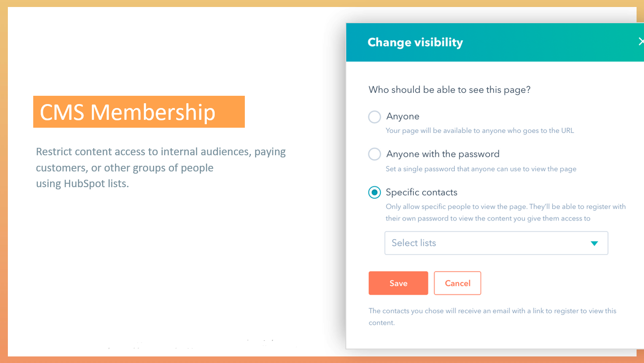This screenshot has height=363, width=644.
Task: Click the "Anyone" option label text
Action: [403, 116]
